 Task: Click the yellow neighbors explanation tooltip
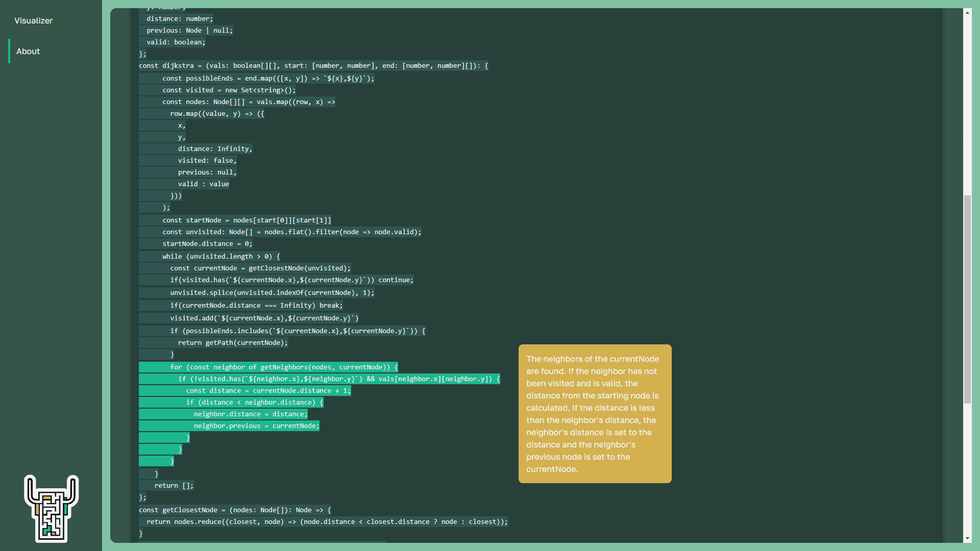(x=595, y=414)
